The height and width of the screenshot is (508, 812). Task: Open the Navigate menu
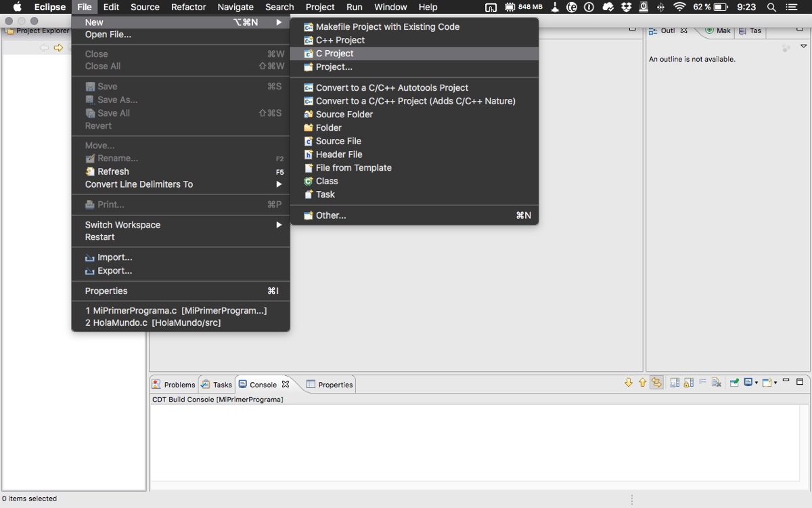[x=235, y=7]
